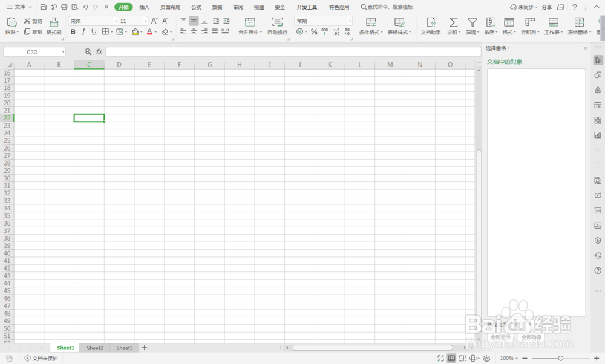This screenshot has height=364, width=605.
Task: Click the chart icon in right sidebar
Action: click(598, 135)
